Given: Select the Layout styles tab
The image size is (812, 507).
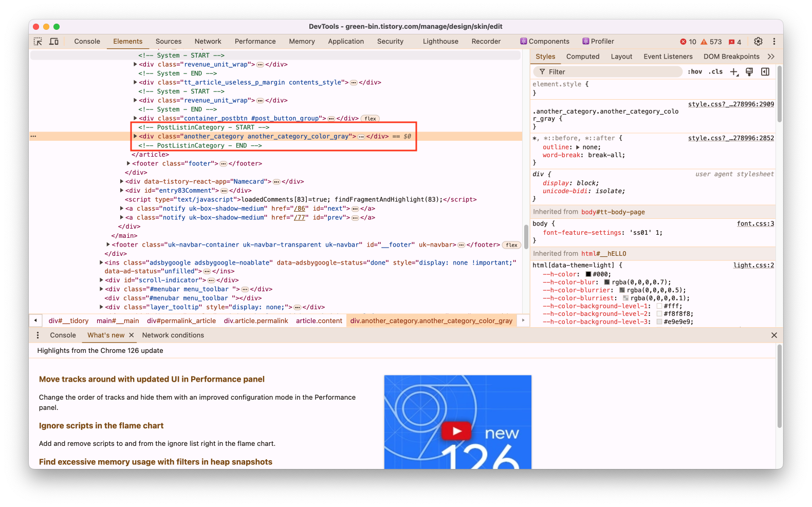Looking at the screenshot, I should pyautogui.click(x=621, y=57).
